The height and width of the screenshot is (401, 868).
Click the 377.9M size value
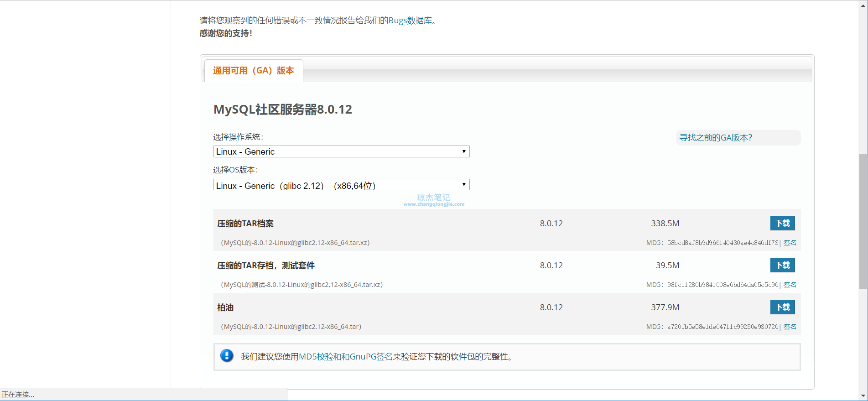coord(665,307)
